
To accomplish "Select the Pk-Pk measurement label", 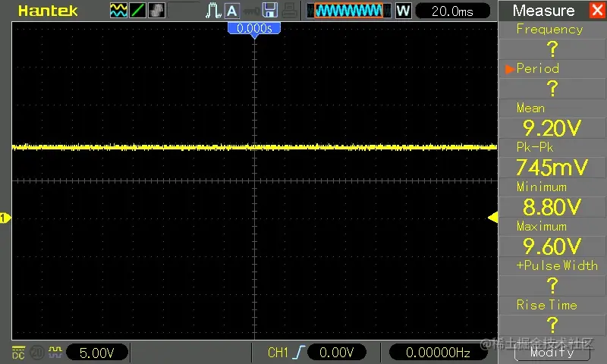I will click(x=535, y=147).
